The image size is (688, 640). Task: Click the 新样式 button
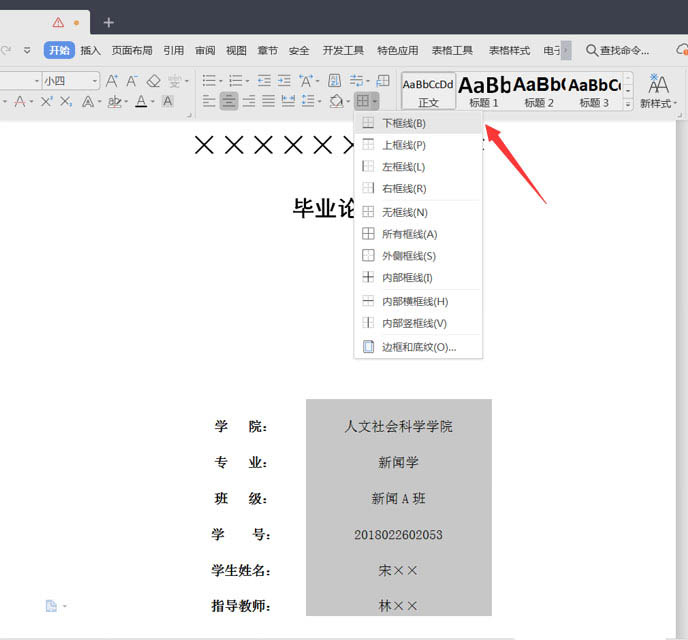tap(658, 91)
